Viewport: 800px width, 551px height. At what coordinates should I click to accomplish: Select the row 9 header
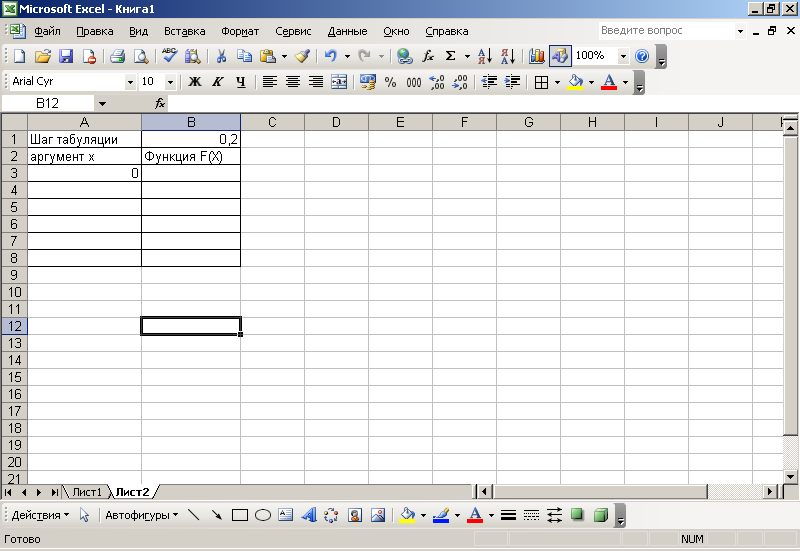(14, 275)
